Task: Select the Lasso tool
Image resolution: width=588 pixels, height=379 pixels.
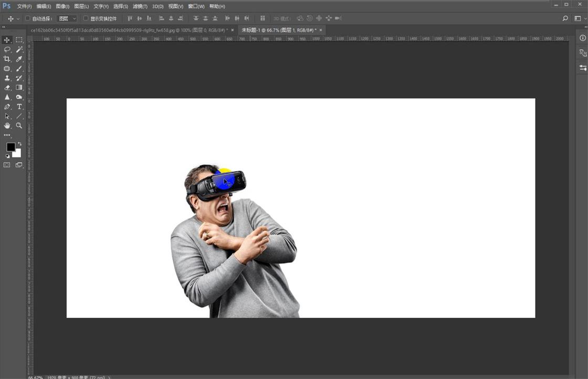Action: (7, 49)
